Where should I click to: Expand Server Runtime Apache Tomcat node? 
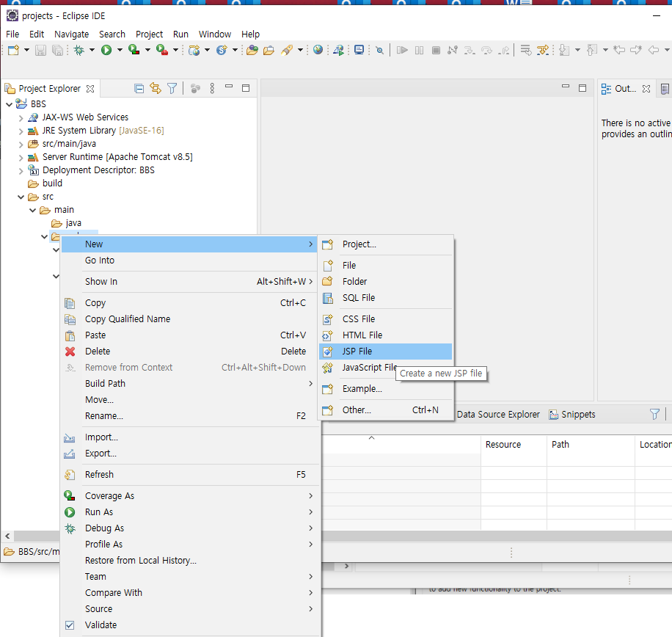click(21, 157)
